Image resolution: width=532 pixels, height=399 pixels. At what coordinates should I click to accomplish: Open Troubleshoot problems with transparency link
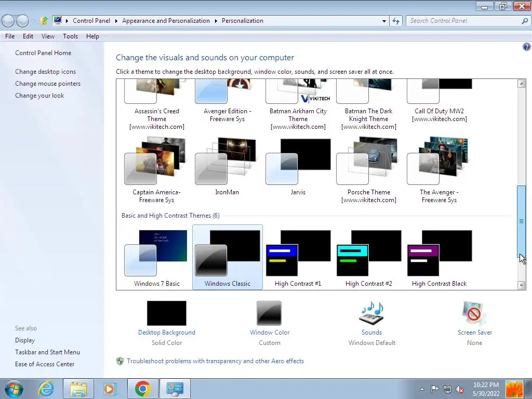pos(215,361)
